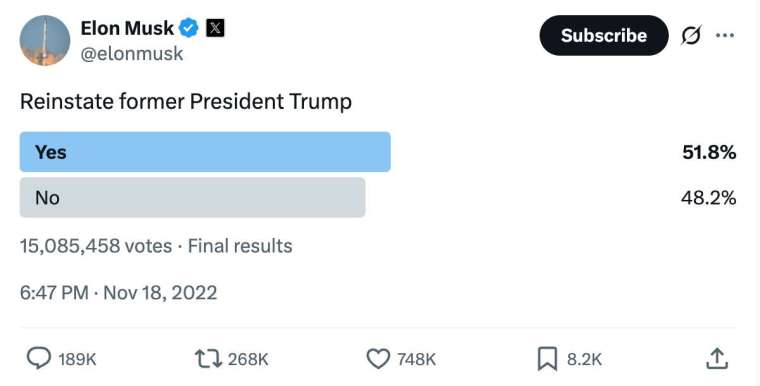Open the three-dot more options menu

point(725,35)
